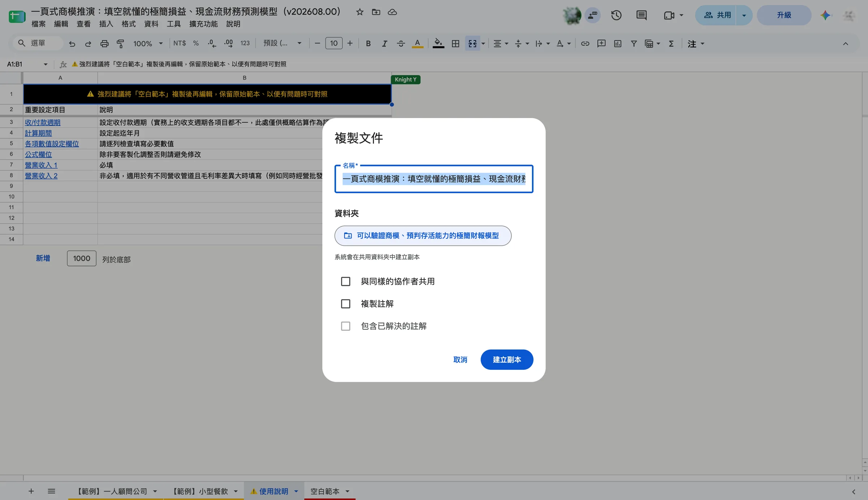Open the 插入 menu
This screenshot has width=868, height=500.
coord(106,24)
